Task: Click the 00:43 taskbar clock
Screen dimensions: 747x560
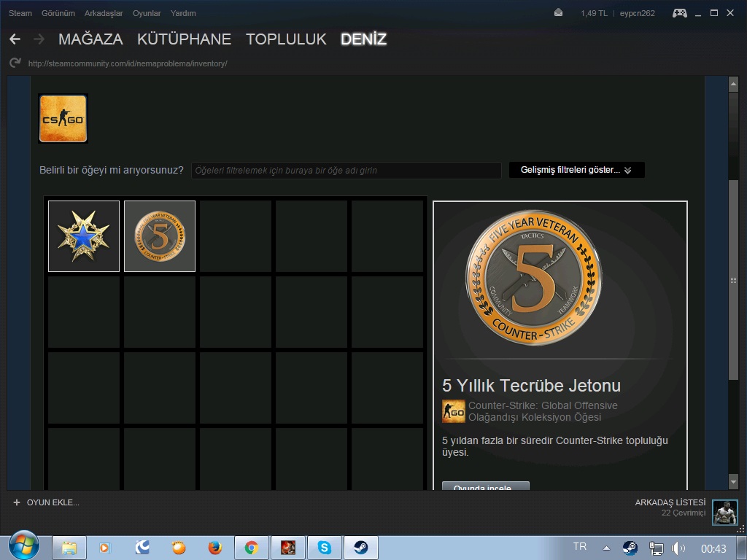Action: [x=713, y=548]
